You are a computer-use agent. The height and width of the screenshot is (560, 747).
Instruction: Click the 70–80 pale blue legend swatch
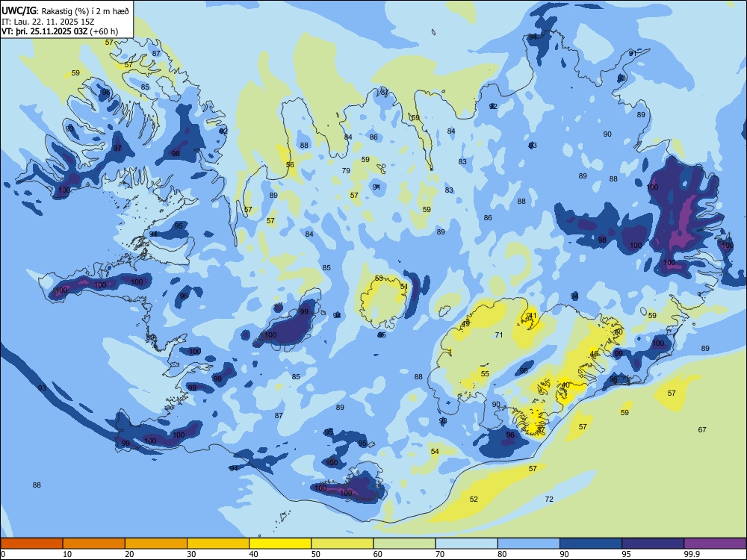[x=466, y=544]
